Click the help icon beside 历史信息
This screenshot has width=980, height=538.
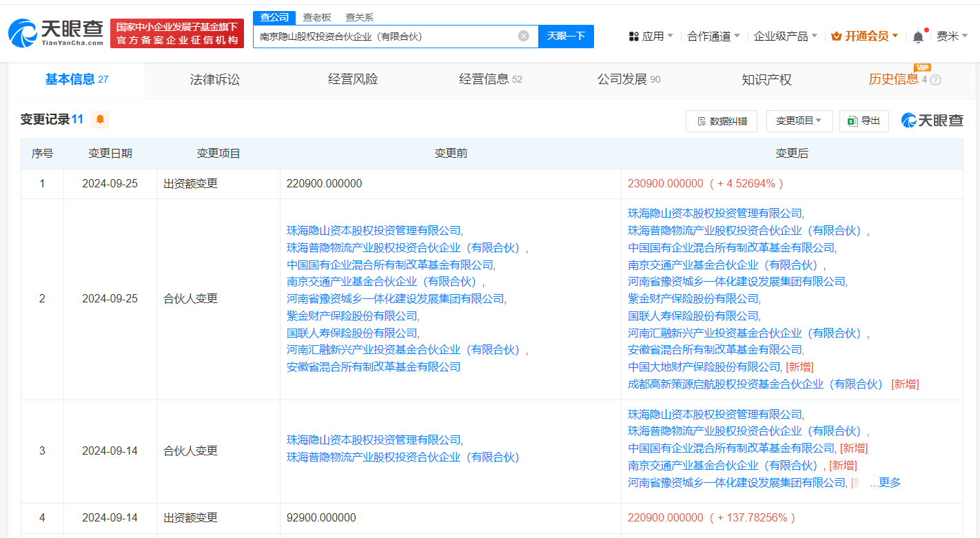(935, 80)
